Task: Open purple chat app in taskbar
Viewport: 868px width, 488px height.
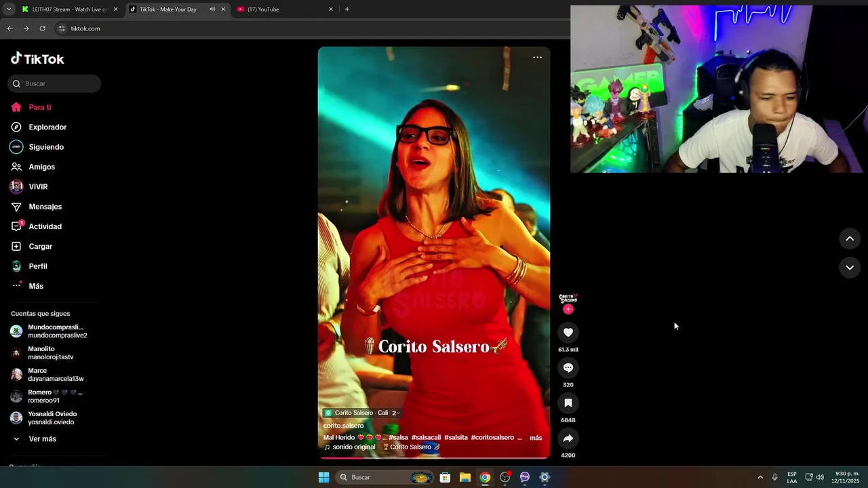Action: [x=525, y=477]
